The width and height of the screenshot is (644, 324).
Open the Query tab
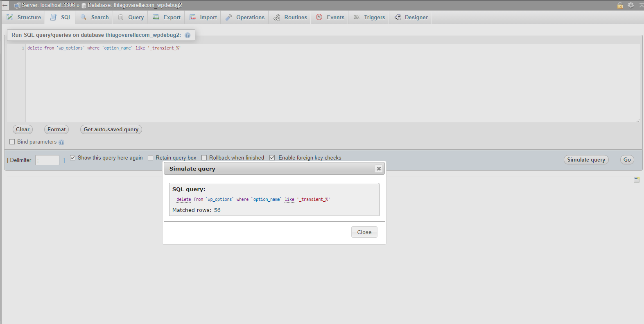(x=131, y=17)
